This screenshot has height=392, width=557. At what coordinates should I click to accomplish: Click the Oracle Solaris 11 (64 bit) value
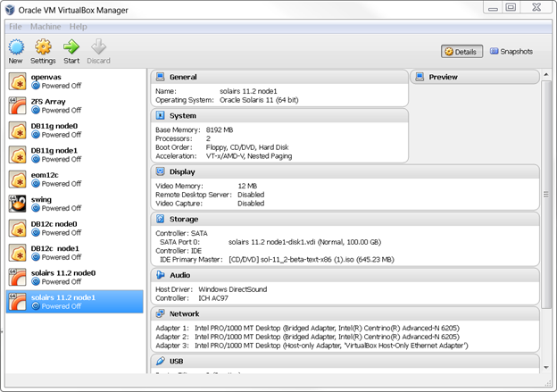click(259, 100)
